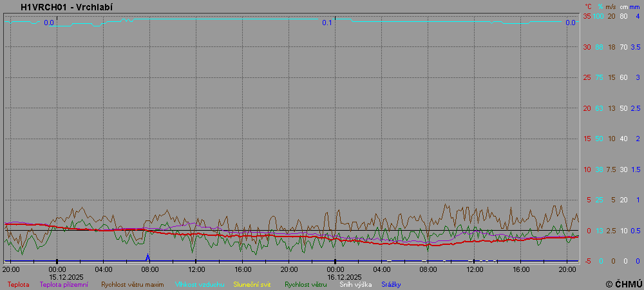
Task: Click the red °C unit header
Action: pyautogui.click(x=586, y=6)
